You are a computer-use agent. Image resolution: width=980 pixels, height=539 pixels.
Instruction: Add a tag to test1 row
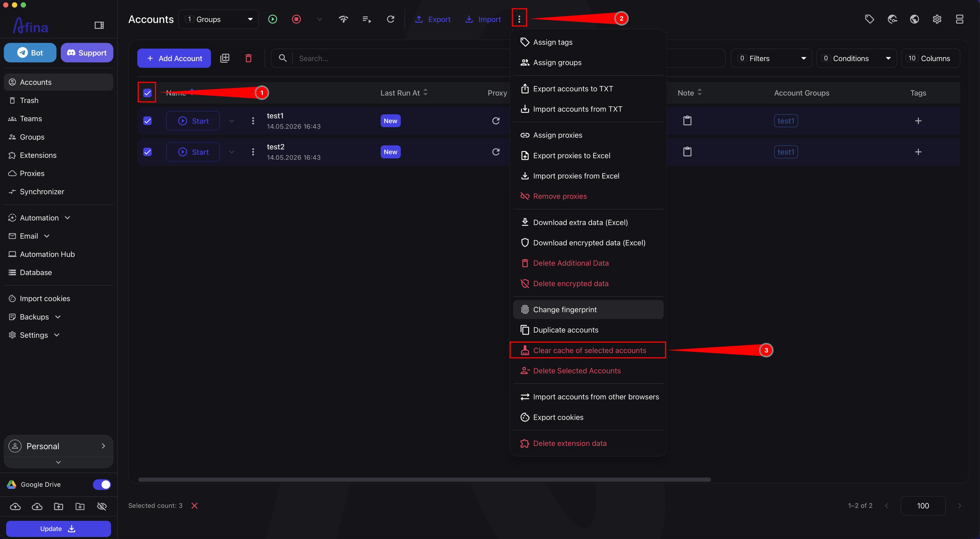tap(918, 121)
